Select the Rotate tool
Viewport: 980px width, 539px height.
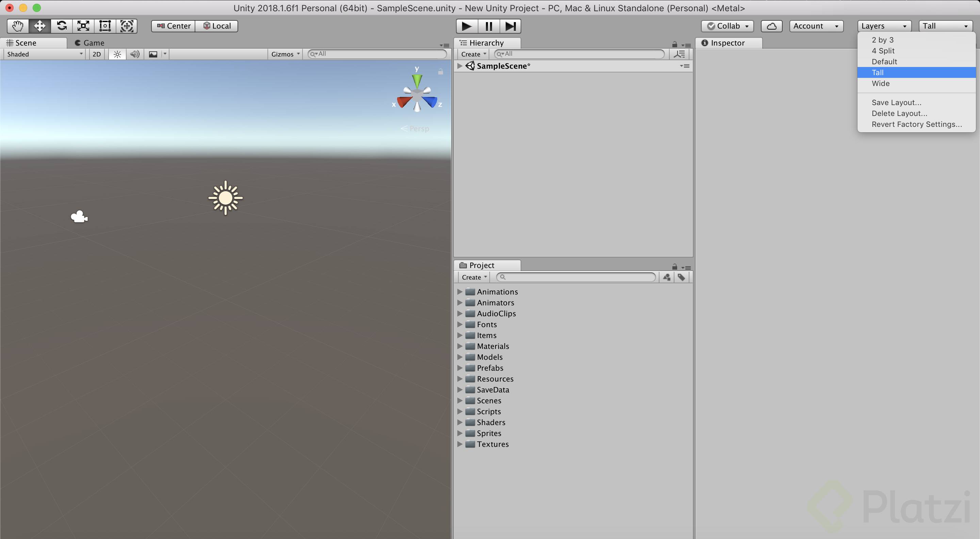pyautogui.click(x=62, y=26)
